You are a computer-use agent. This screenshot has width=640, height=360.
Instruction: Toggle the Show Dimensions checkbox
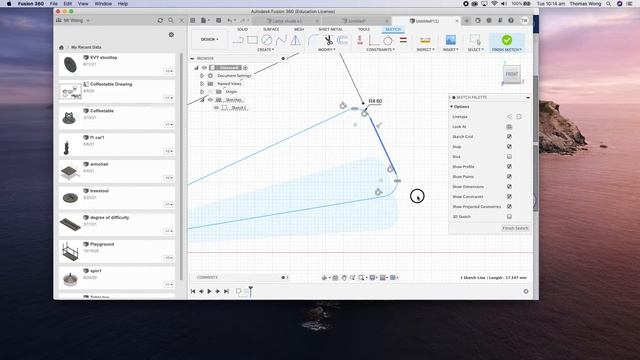click(509, 187)
